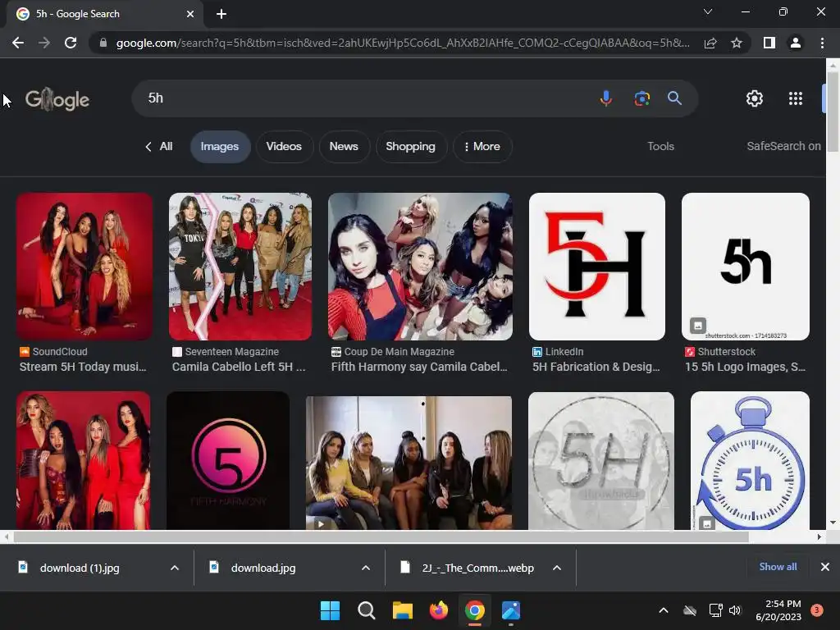The height and width of the screenshot is (630, 840).
Task: Open the network icon in system tray
Action: point(715,610)
